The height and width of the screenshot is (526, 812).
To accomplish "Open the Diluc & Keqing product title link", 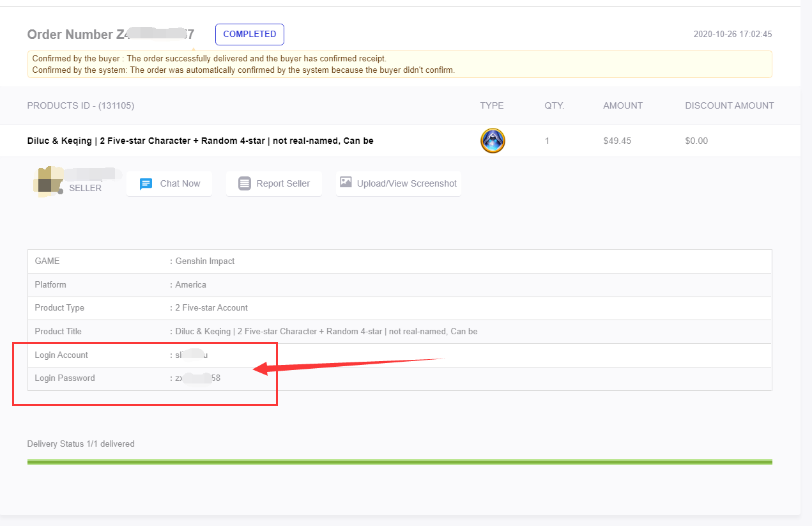I will [200, 141].
